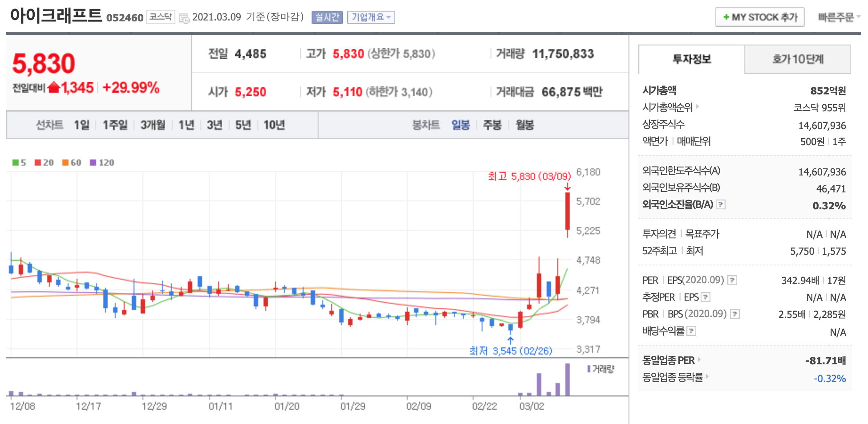The width and height of the screenshot is (868, 424).
Task: Click the tallest volume bar on 03/09
Action: [x=568, y=379]
